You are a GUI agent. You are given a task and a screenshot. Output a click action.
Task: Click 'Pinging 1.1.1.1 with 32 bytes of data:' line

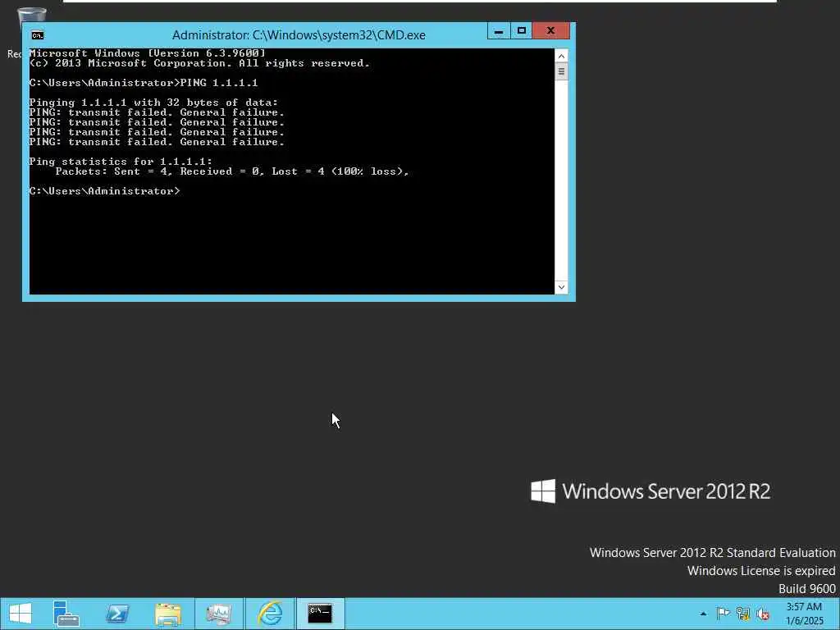153,103
